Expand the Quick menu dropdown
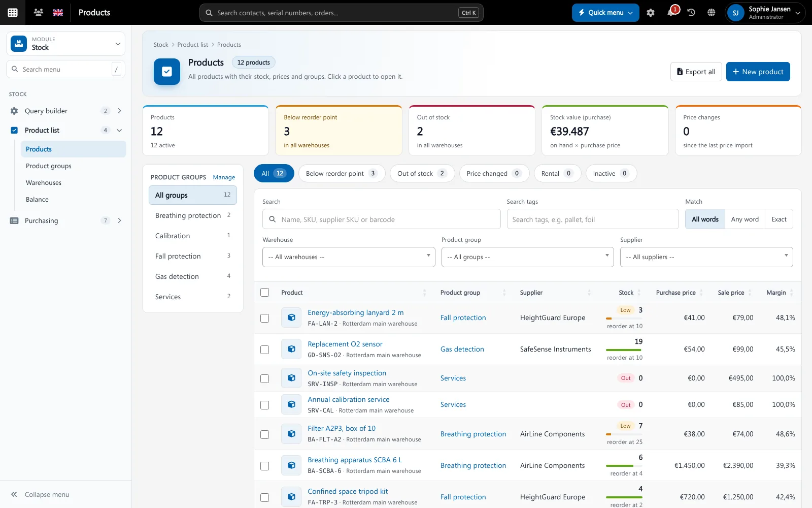 pyautogui.click(x=605, y=13)
